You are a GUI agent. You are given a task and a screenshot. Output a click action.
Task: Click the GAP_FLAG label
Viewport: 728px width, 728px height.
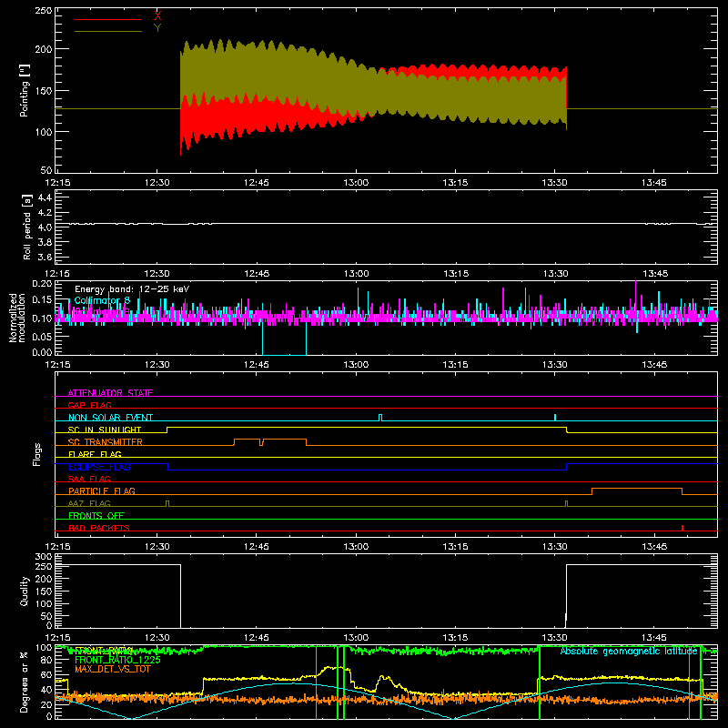click(89, 405)
